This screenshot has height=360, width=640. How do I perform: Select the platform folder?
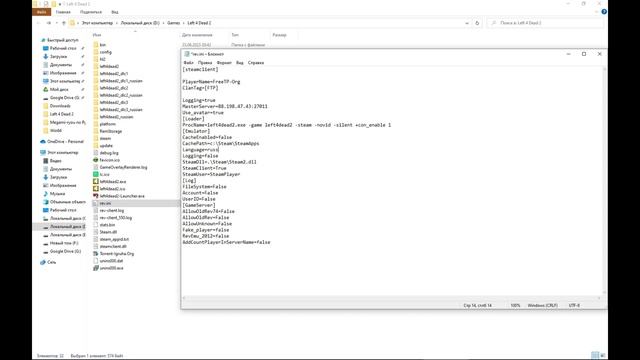[x=107, y=124]
